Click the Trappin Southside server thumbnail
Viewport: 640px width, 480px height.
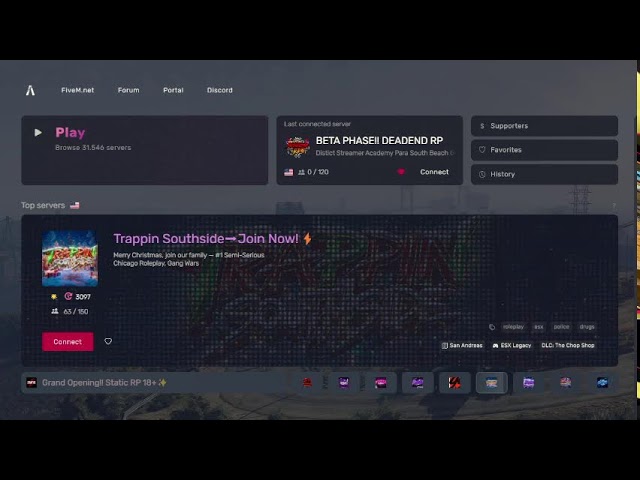(x=70, y=258)
